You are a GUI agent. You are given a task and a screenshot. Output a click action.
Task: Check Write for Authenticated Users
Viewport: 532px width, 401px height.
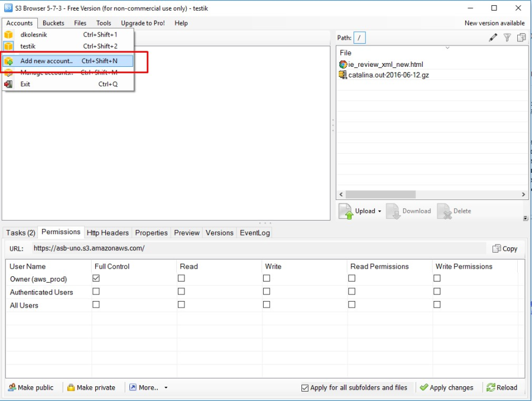click(x=267, y=292)
